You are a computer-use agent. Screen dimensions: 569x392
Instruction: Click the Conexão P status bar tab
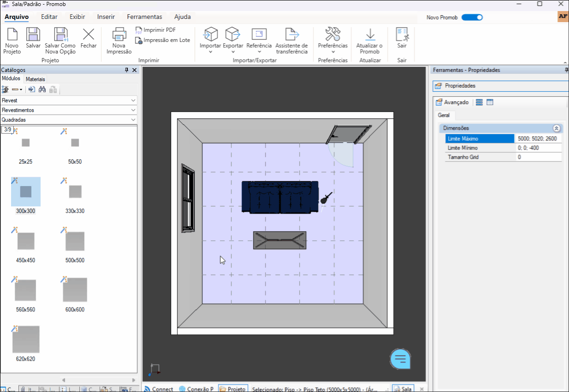click(196, 389)
